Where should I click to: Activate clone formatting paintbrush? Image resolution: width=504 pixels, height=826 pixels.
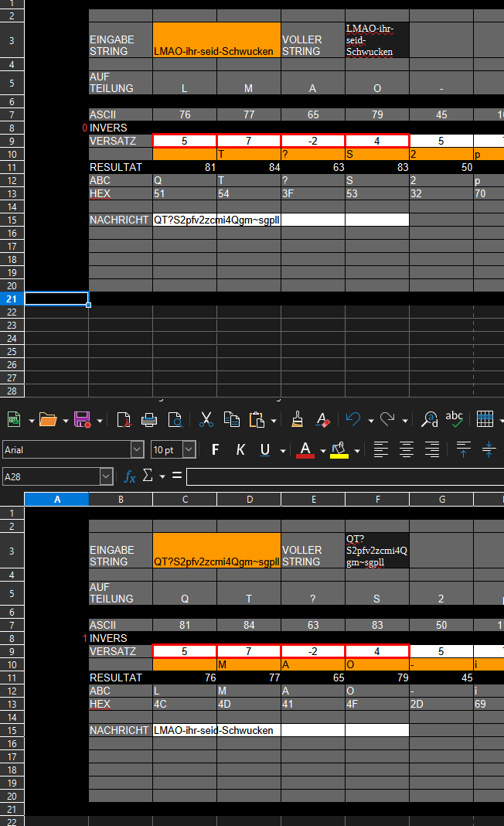pos(297,420)
